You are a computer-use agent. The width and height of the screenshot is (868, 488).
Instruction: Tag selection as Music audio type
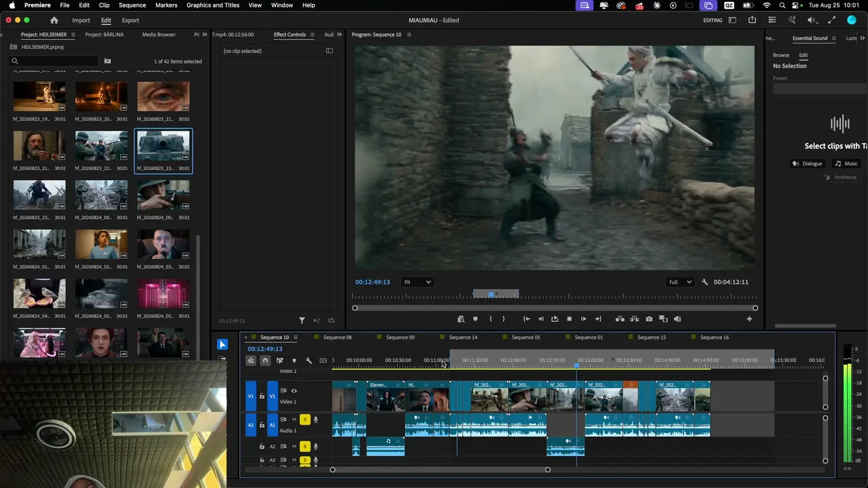(x=846, y=163)
